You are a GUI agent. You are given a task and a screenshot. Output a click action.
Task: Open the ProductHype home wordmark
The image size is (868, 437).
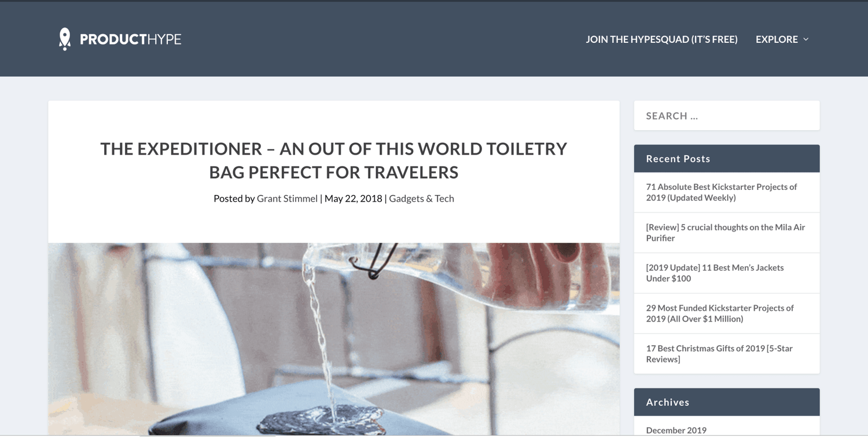click(x=130, y=39)
